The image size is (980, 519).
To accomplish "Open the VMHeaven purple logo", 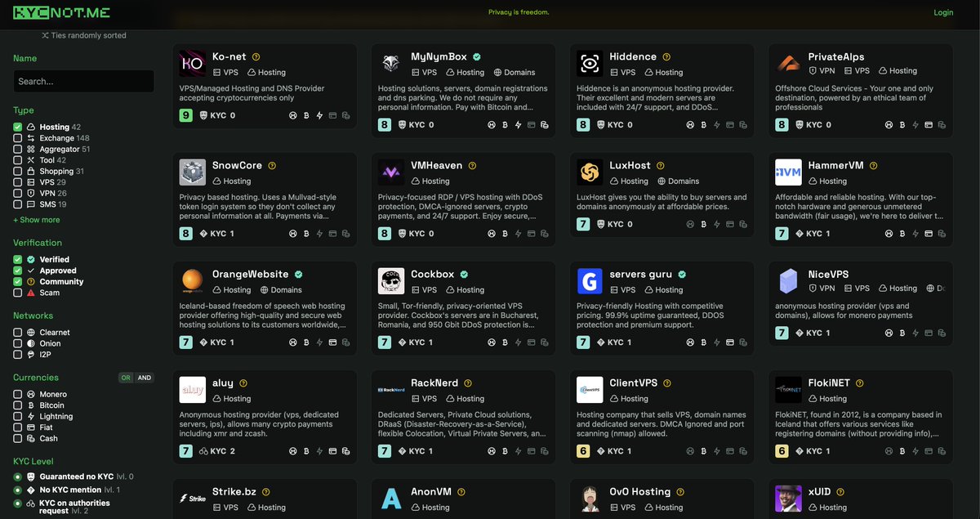I will click(x=391, y=172).
